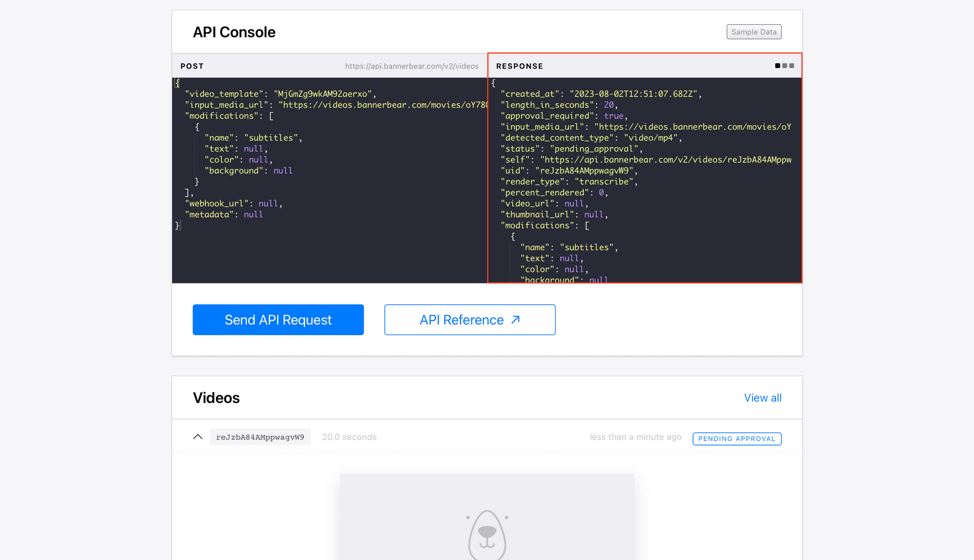The width and height of the screenshot is (974, 560).
Task: Click the last gray dot in RESPONSE header
Action: point(792,66)
